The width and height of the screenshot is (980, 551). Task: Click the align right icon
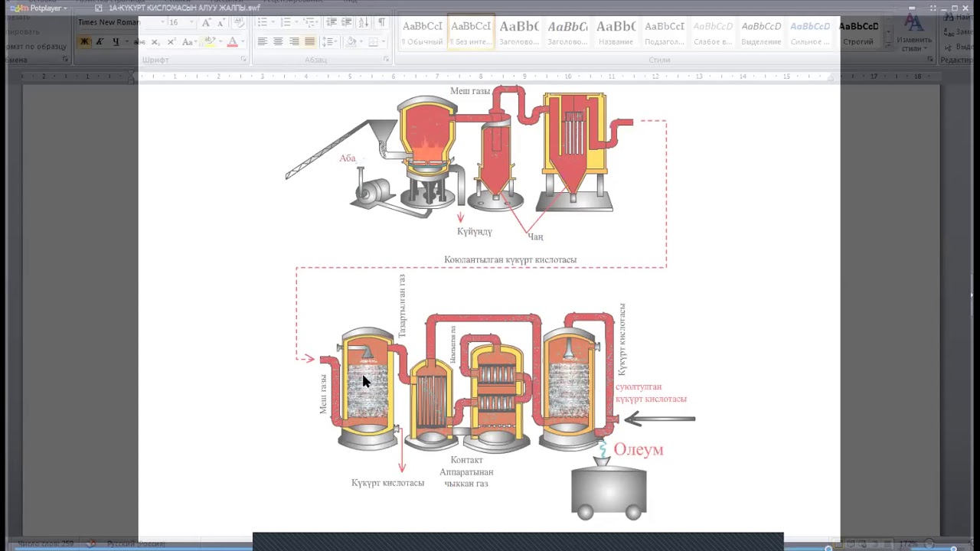click(294, 41)
